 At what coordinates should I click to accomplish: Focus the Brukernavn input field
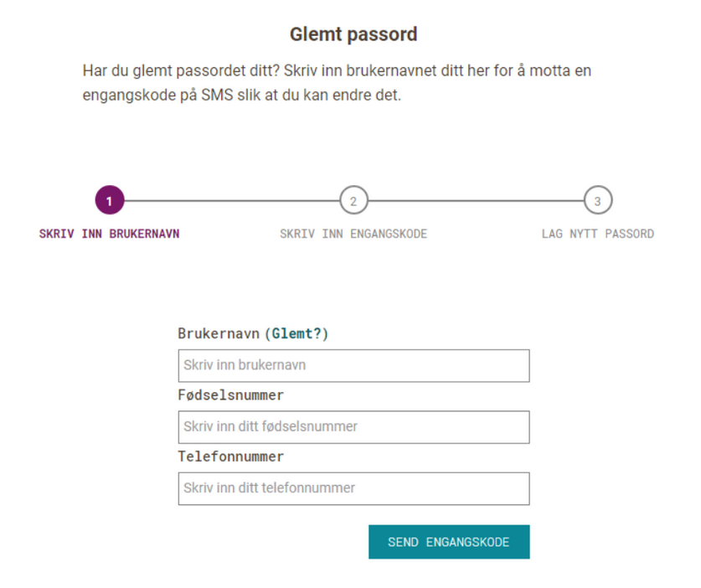coord(353,365)
